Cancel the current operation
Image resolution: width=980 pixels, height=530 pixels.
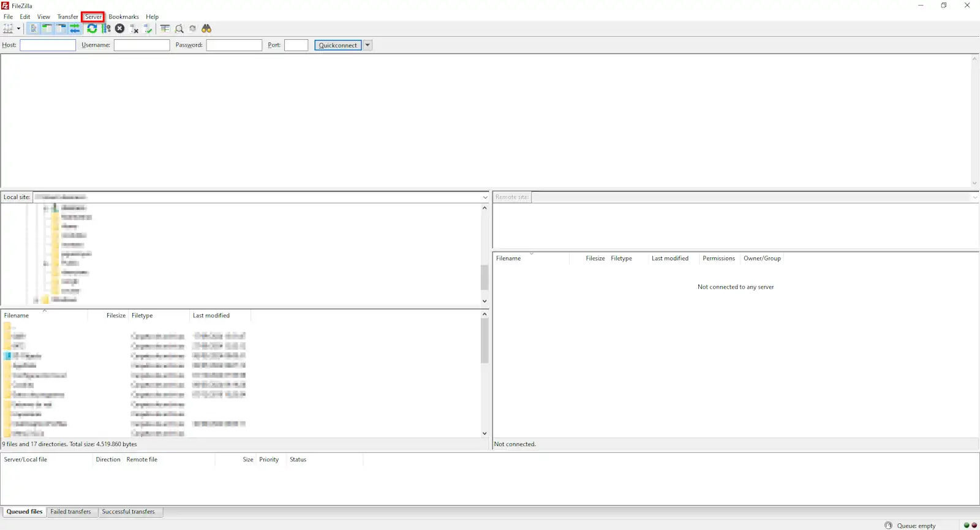(x=120, y=29)
